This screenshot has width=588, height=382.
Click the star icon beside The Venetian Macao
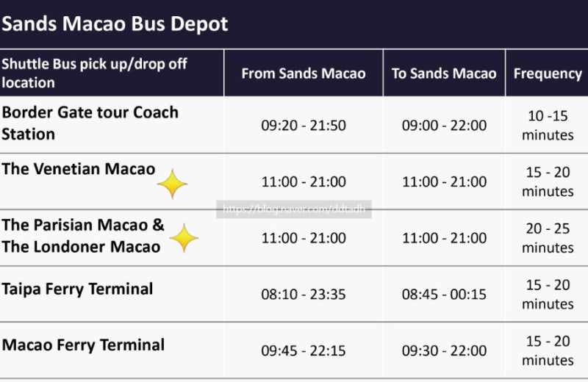[173, 184]
